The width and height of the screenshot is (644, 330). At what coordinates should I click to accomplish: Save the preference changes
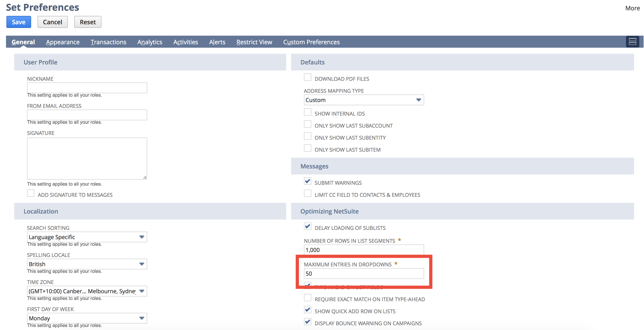(18, 22)
